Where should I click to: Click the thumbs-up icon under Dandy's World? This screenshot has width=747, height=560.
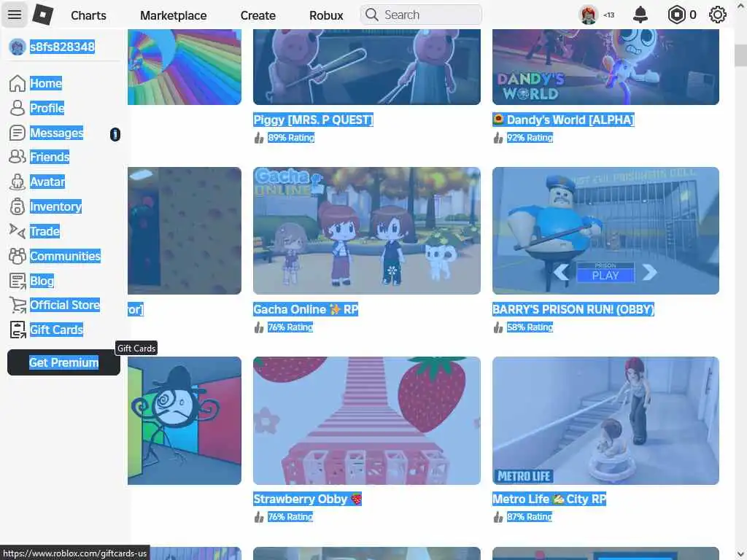(x=498, y=138)
